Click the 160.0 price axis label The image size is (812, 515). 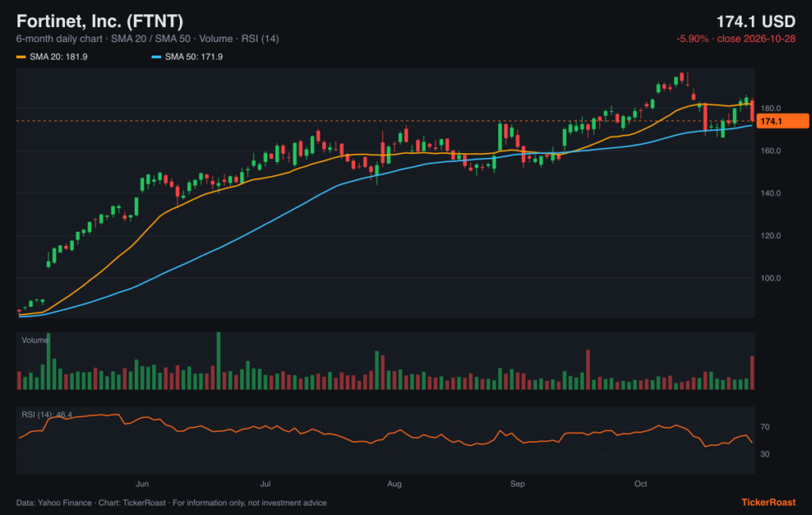click(x=771, y=151)
